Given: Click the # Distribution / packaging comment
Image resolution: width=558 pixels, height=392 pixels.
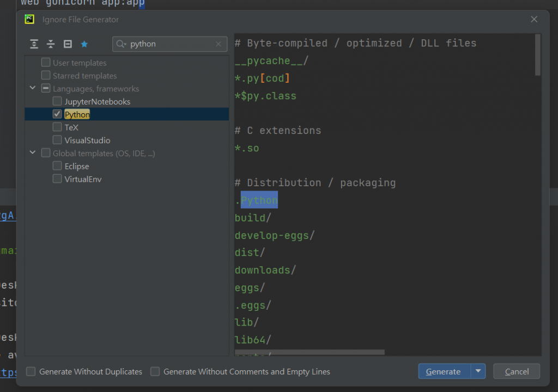Looking at the screenshot, I should pyautogui.click(x=315, y=183).
